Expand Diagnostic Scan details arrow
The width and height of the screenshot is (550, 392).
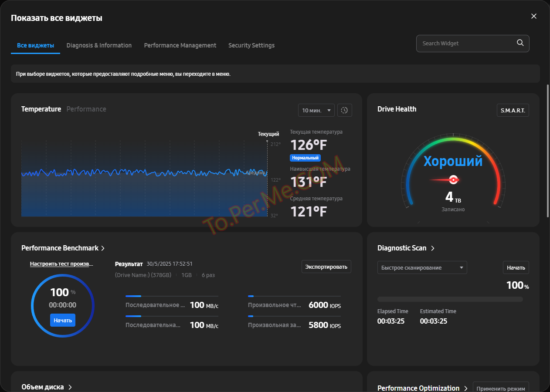[x=433, y=248]
